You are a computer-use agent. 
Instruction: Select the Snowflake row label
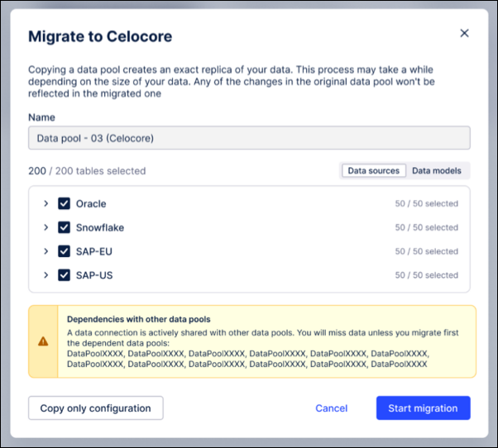coord(99,227)
